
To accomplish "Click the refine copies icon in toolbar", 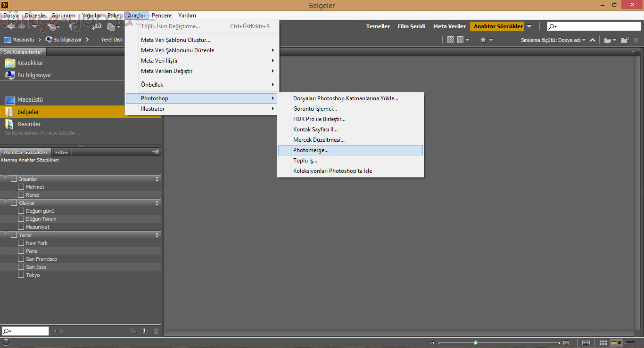I will click(x=111, y=26).
